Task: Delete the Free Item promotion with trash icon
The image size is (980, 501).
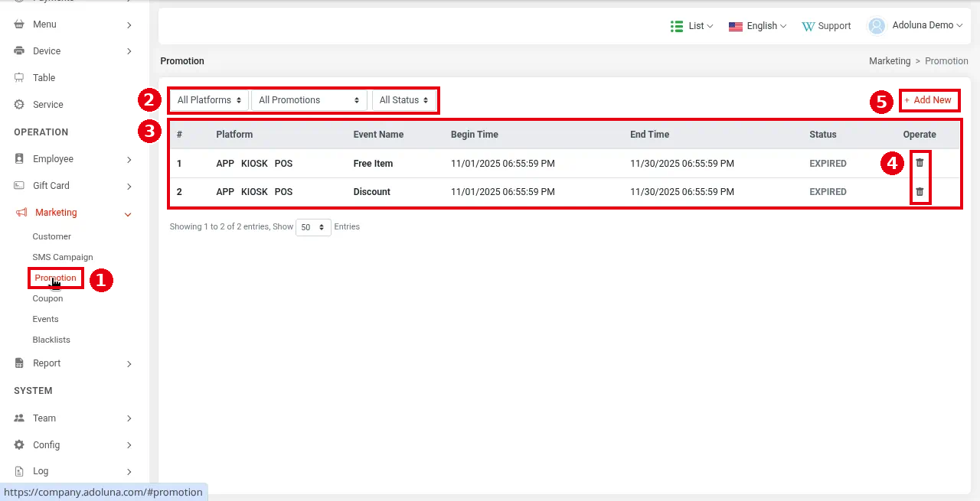Action: click(x=920, y=163)
